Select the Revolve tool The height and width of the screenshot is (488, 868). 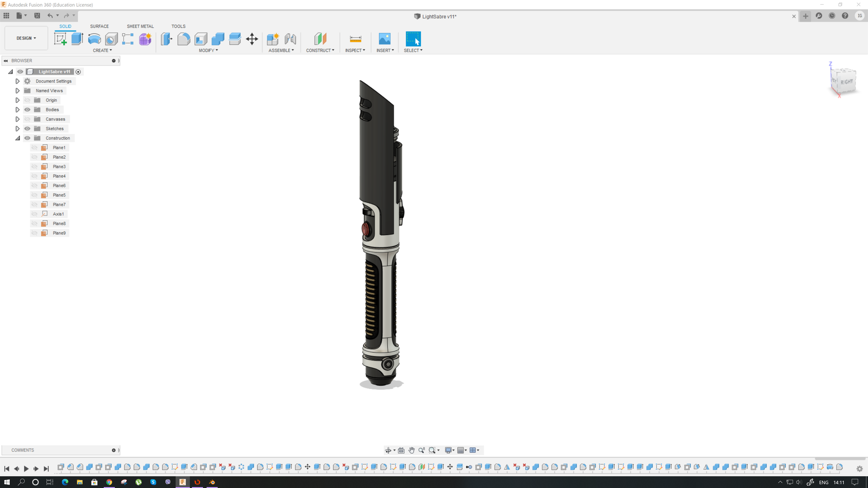pyautogui.click(x=94, y=39)
